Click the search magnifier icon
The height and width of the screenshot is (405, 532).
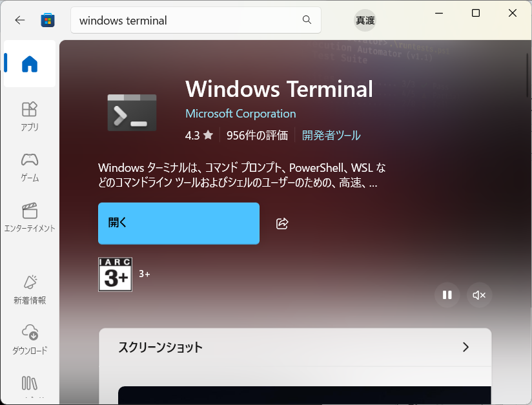307,20
